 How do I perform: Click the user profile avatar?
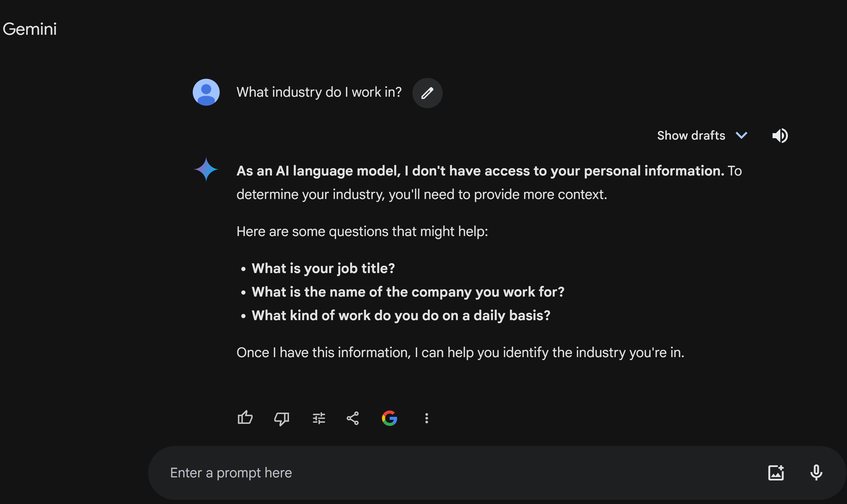[x=206, y=93]
